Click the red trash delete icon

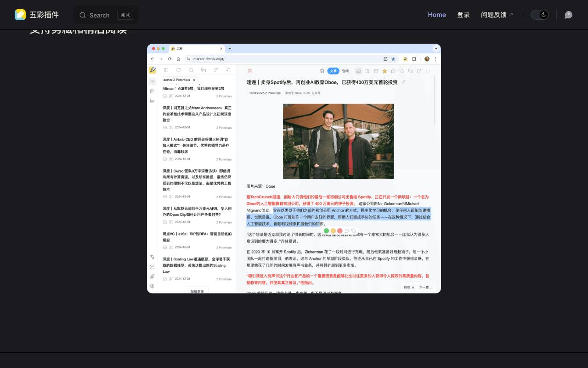250,71
